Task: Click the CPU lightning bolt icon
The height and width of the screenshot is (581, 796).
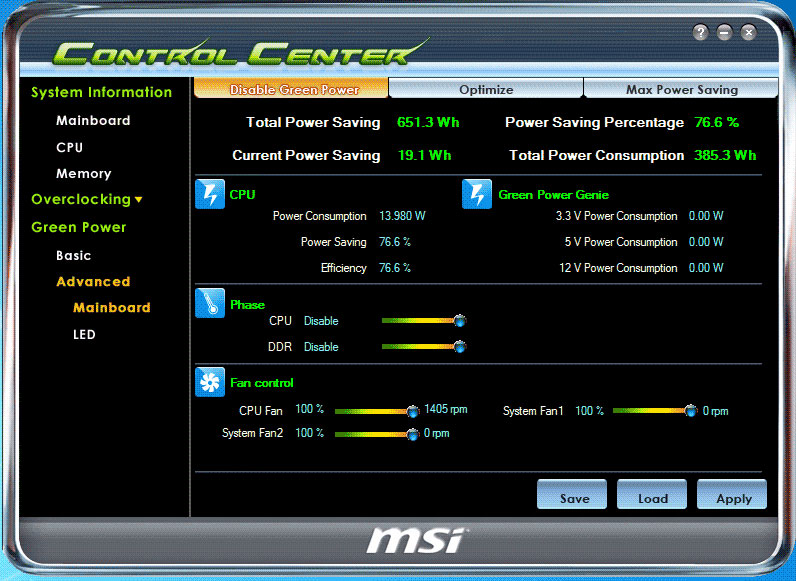Action: pyautogui.click(x=210, y=194)
